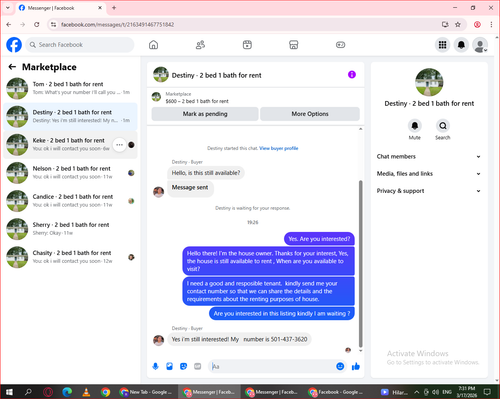Record a voice clip with microphone icon
This screenshot has height=399, width=500.
point(155,366)
